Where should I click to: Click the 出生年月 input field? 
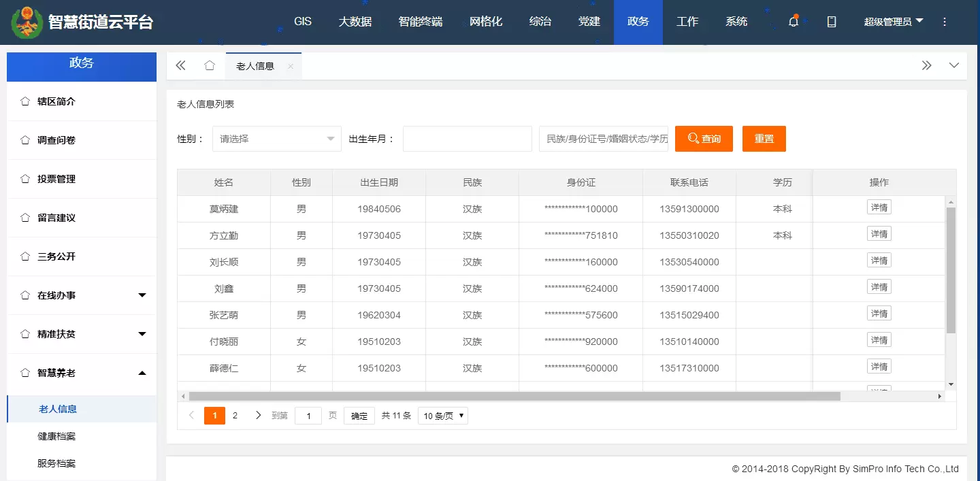tap(467, 139)
